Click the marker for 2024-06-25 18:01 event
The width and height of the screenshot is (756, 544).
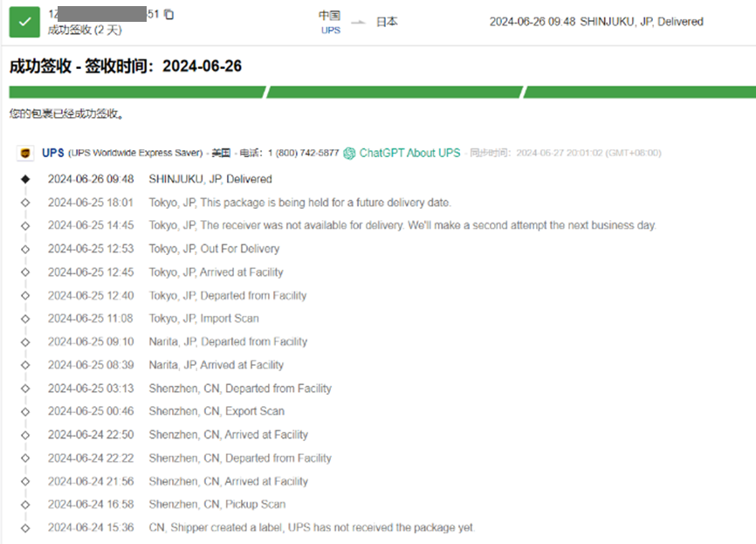25,203
